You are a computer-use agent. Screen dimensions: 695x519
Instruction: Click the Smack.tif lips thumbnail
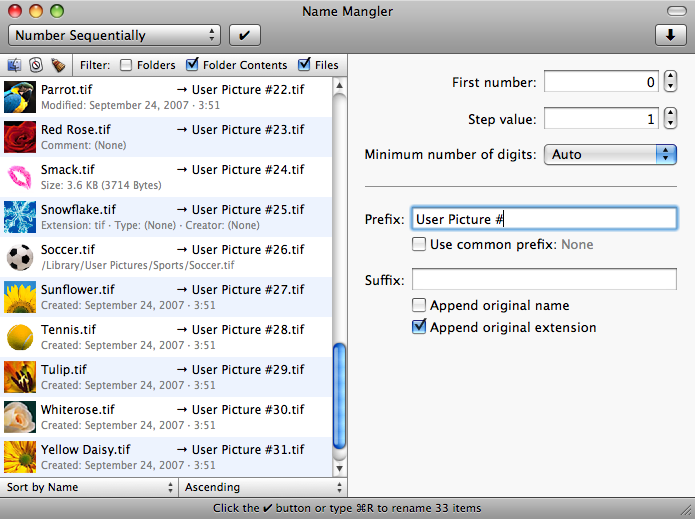pyautogui.click(x=20, y=177)
